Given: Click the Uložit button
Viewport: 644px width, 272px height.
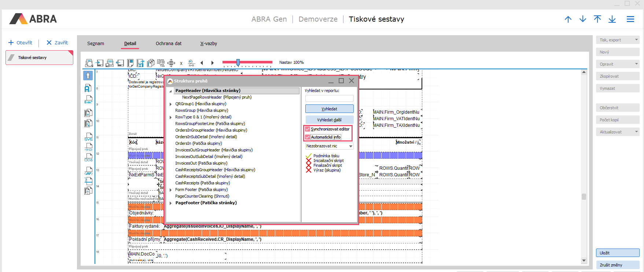Looking at the screenshot, I should [618, 253].
